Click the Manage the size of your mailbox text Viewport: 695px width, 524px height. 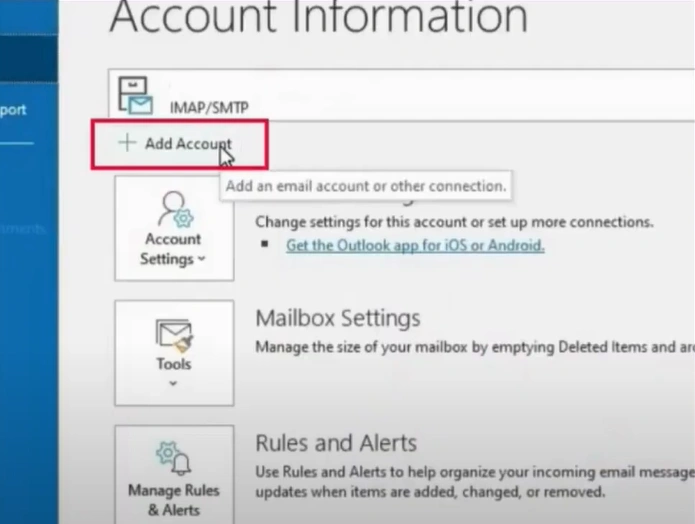pos(475,347)
